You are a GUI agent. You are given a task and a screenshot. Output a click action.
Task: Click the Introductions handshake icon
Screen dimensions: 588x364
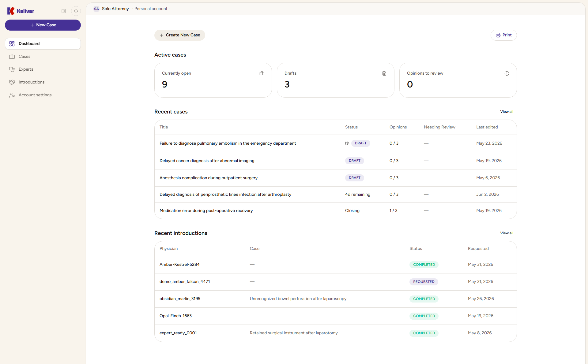pyautogui.click(x=12, y=82)
